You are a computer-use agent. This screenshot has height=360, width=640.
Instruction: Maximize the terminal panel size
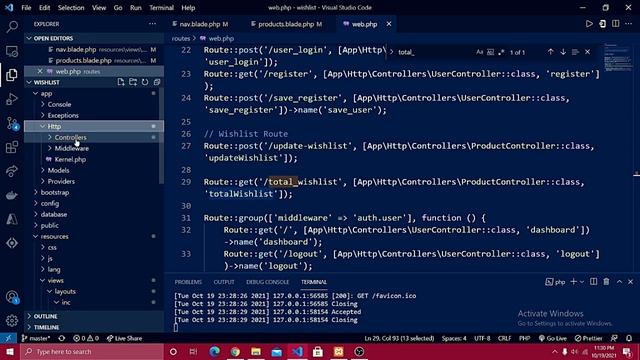pyautogui.click(x=619, y=282)
